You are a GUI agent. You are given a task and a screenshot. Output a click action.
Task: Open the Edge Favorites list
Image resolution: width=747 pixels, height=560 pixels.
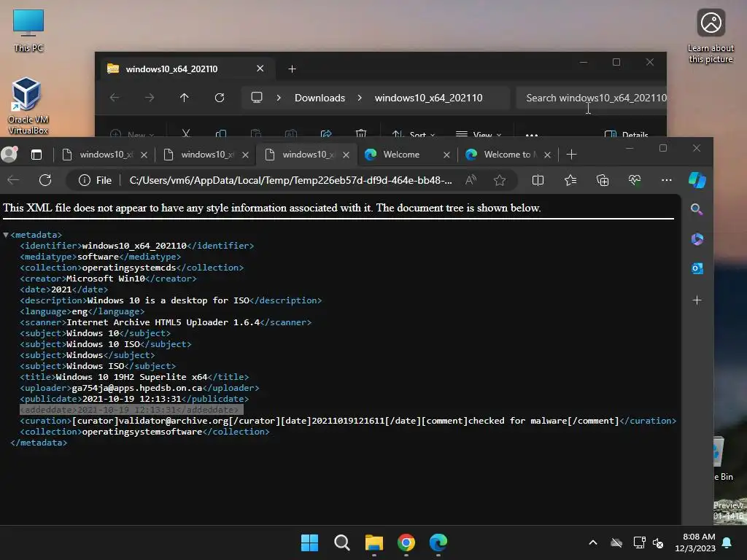pos(570,180)
